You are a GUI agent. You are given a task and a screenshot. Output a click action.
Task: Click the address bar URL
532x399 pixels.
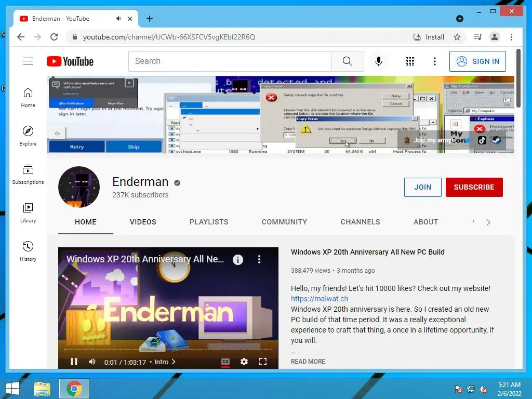coord(169,37)
